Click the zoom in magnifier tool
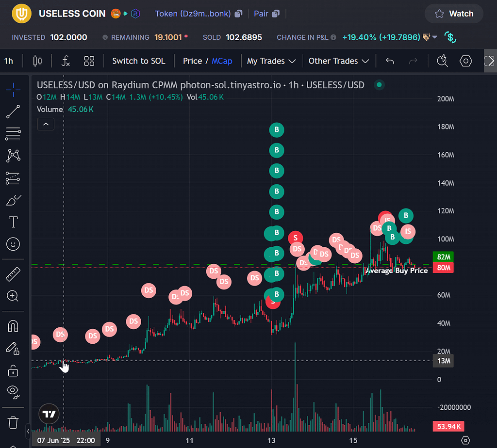The height and width of the screenshot is (448, 497). (13, 296)
